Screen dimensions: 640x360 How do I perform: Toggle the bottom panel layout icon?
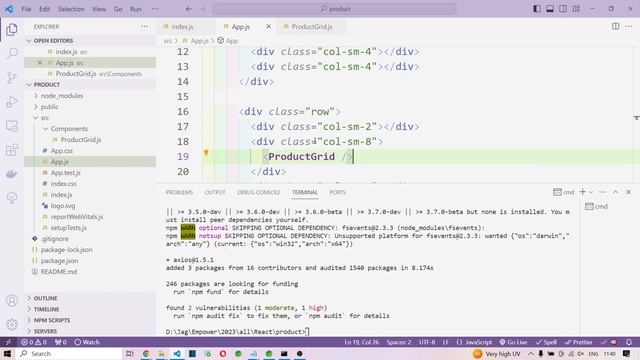click(x=550, y=9)
